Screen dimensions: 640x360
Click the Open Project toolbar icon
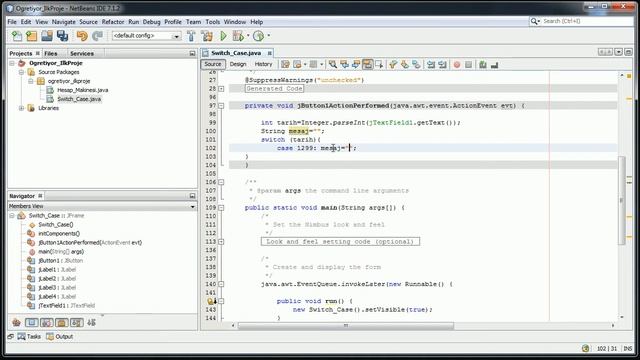click(47, 36)
